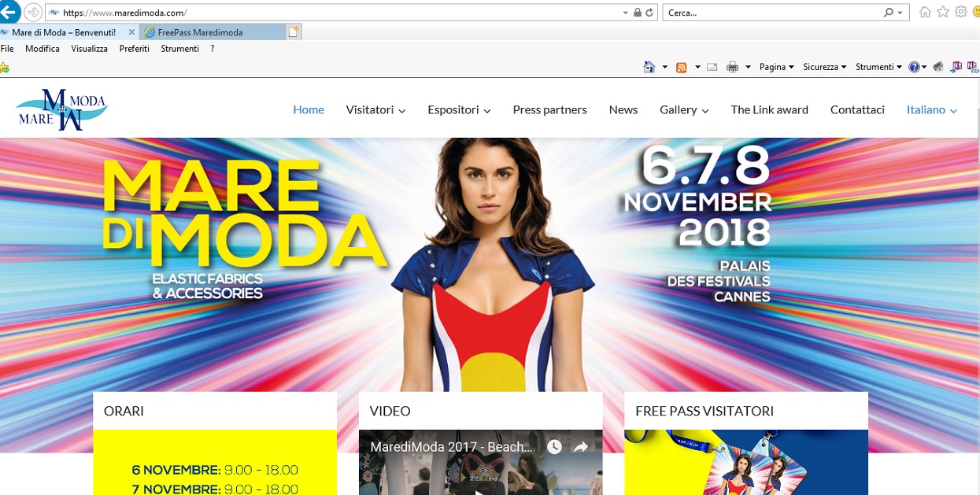Open the command bar Strumenti dropdown
This screenshot has width=980, height=495.
click(878, 67)
